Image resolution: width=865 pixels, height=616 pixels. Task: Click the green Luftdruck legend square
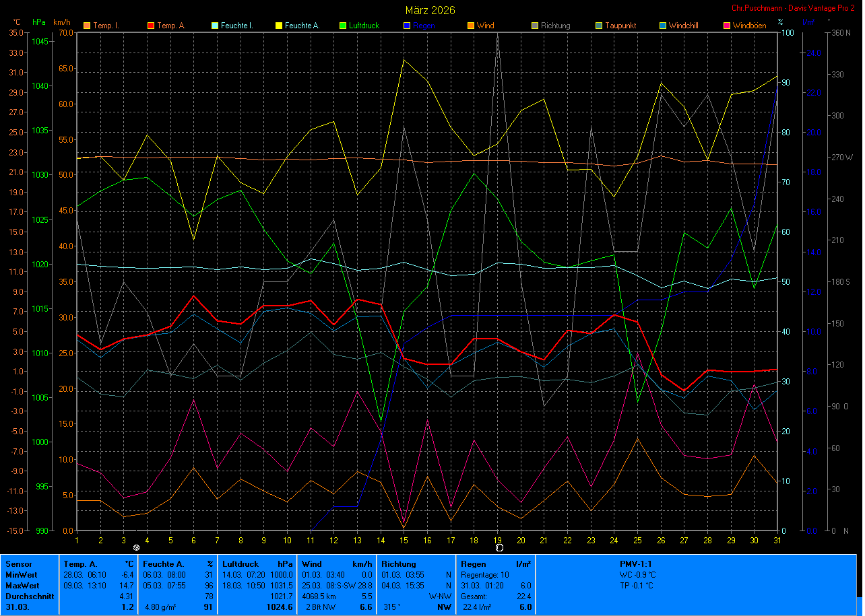(x=342, y=26)
